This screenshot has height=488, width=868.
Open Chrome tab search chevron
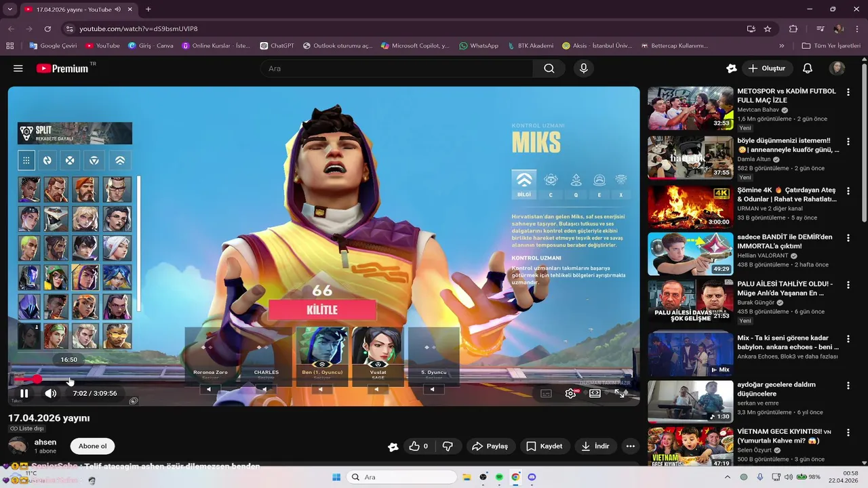[9, 9]
